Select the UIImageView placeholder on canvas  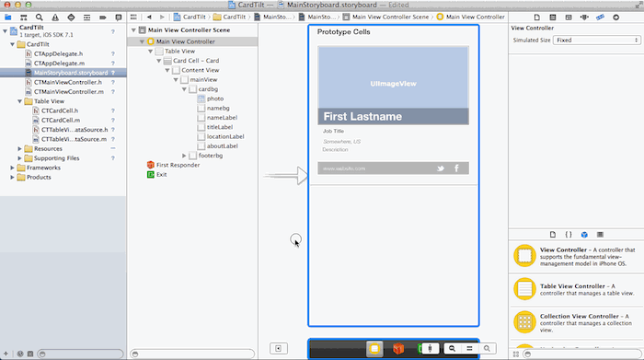[393, 77]
